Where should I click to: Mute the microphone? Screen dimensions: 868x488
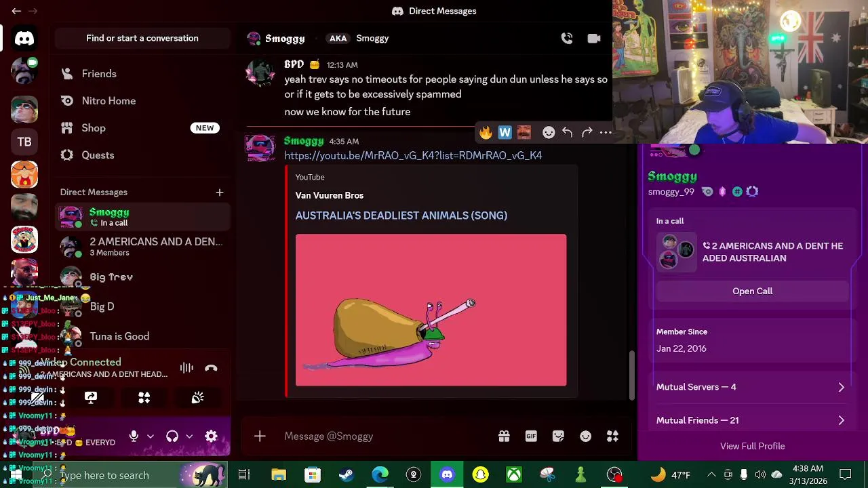pyautogui.click(x=134, y=436)
